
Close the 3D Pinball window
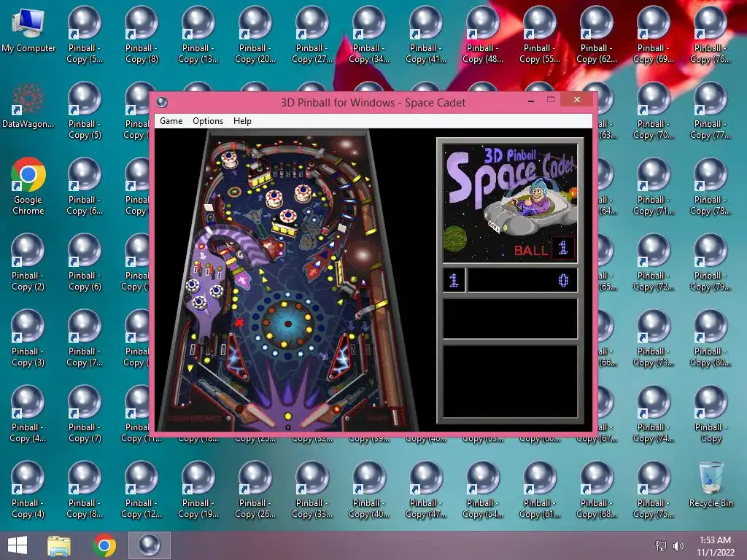[x=577, y=99]
